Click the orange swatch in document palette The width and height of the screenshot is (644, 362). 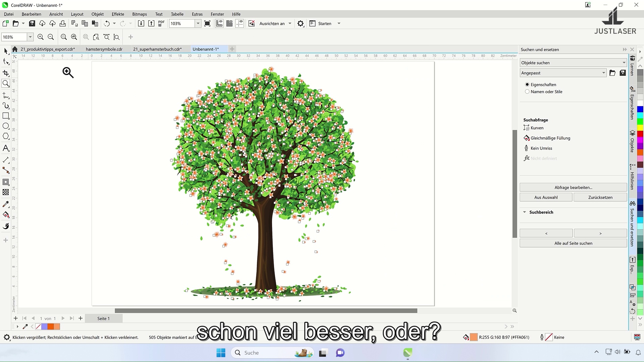tap(51, 326)
